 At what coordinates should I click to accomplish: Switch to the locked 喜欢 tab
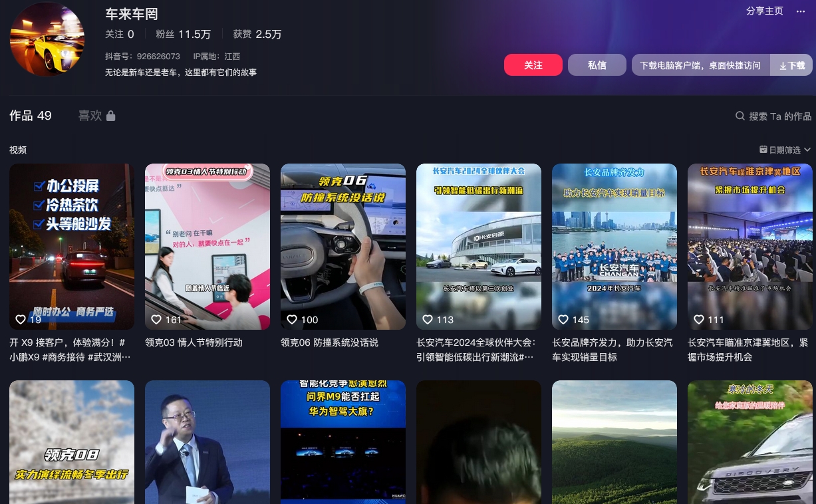97,116
